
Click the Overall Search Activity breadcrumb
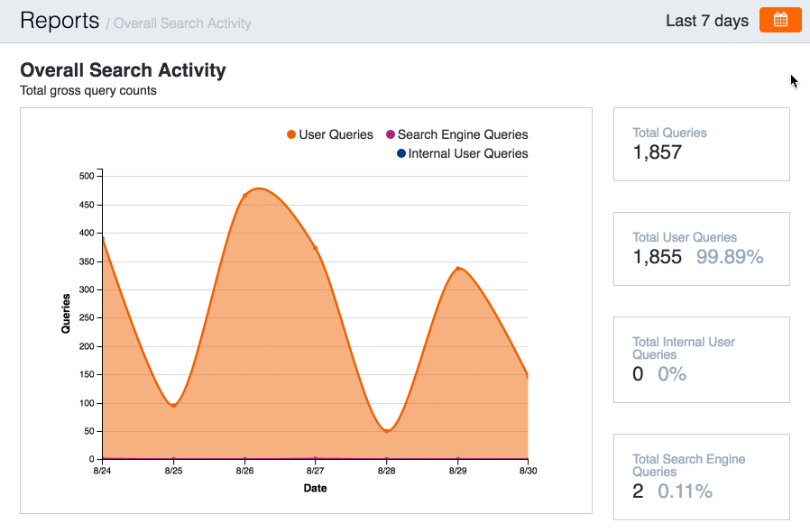(x=182, y=23)
